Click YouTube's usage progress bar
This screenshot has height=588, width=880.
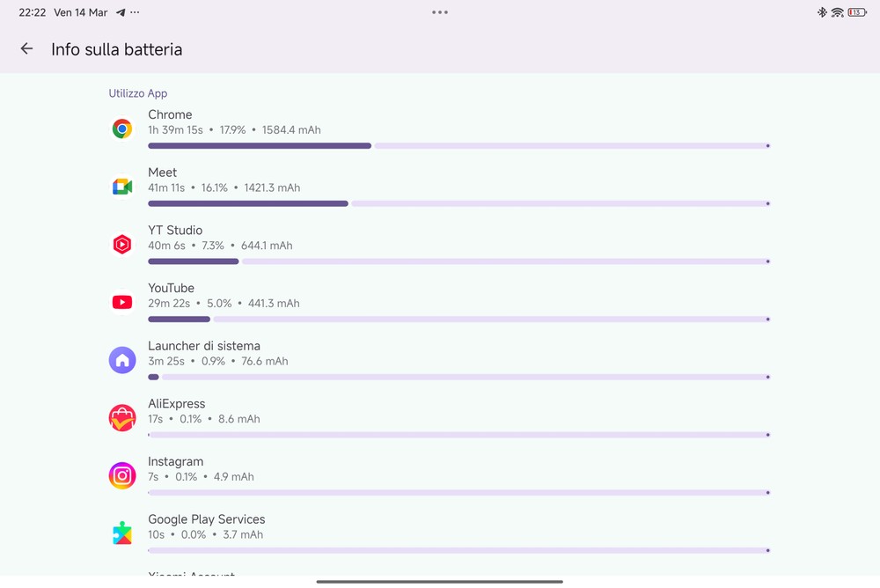coord(458,319)
